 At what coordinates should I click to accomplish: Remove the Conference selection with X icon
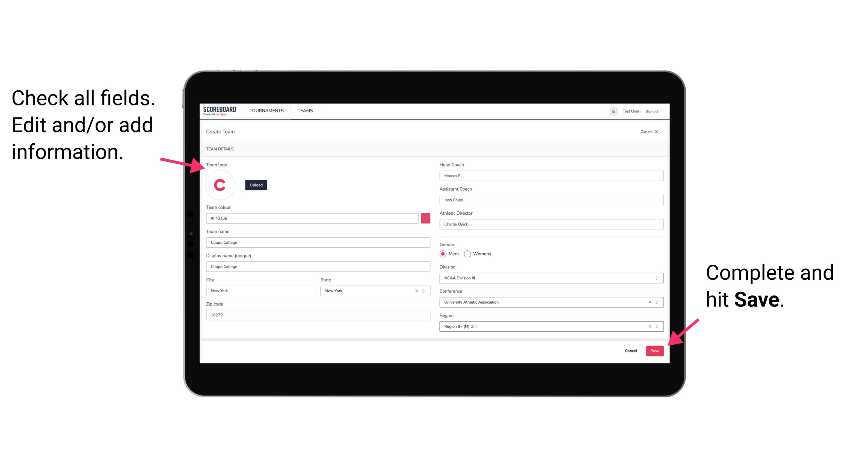[648, 302]
